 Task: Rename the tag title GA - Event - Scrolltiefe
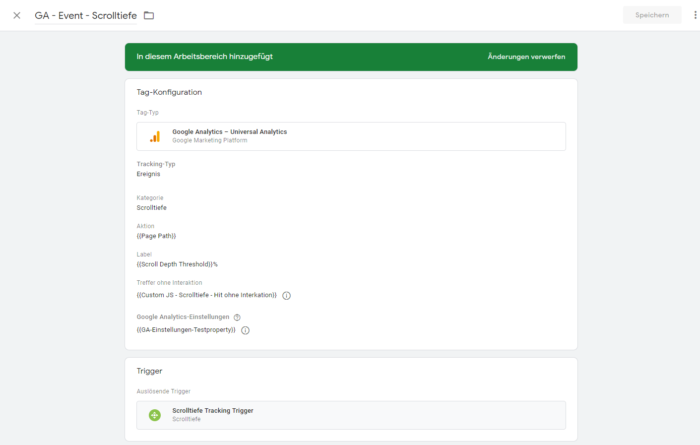click(x=85, y=15)
